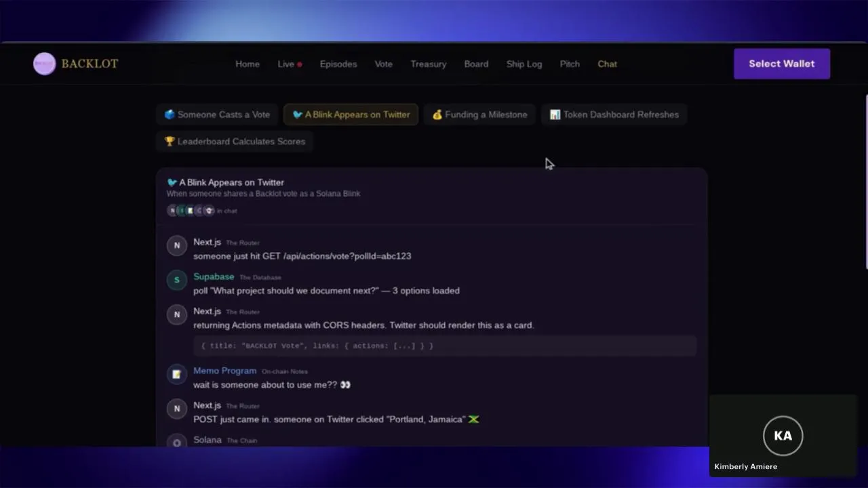This screenshot has height=488, width=868.
Task: Click the Solana sender name
Action: tap(208, 440)
